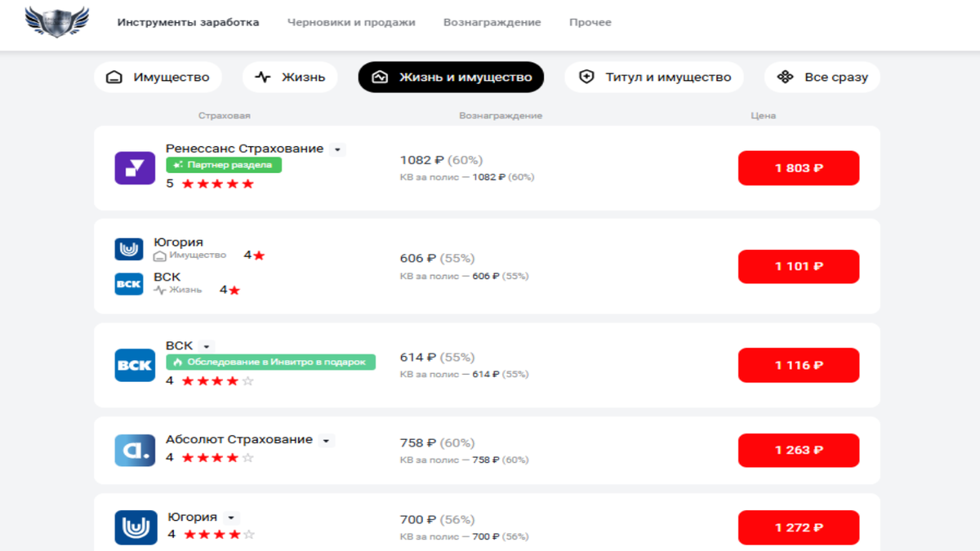The width and height of the screenshot is (980, 551).
Task: Click the КВ за полис — 1082 ₽ text
Action: (x=467, y=177)
